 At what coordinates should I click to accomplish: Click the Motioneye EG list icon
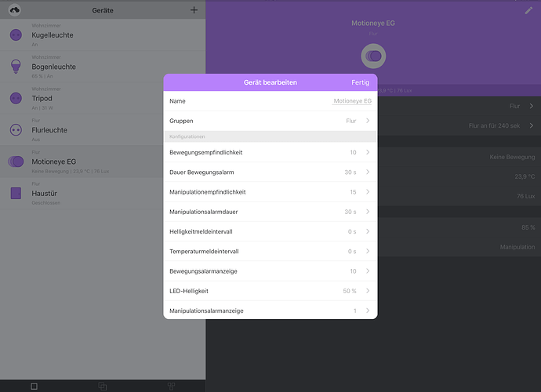[16, 161]
